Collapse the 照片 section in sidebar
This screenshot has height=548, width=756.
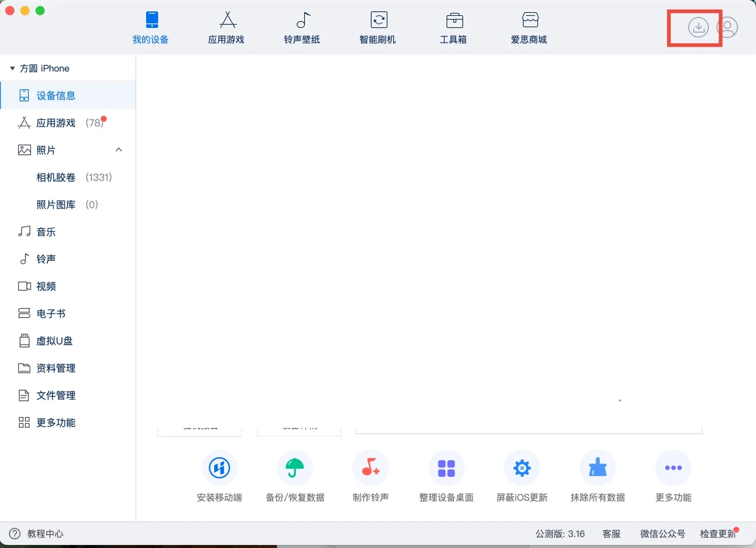(119, 150)
